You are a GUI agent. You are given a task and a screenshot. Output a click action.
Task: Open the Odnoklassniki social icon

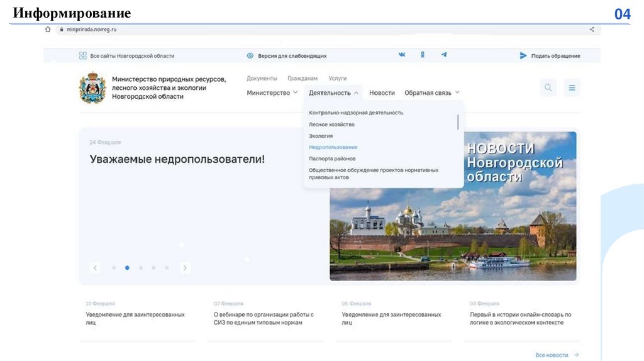coord(422,55)
